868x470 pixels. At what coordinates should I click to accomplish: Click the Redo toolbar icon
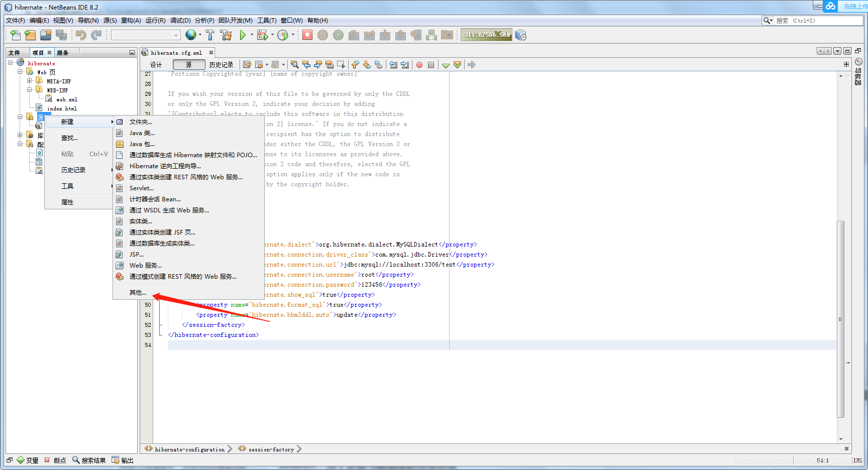click(x=96, y=35)
